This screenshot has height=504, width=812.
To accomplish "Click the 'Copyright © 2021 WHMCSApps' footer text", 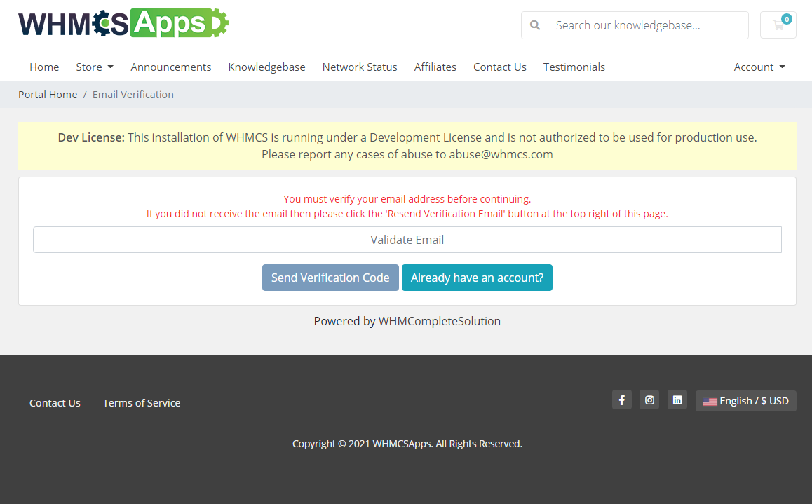I will [x=407, y=444].
